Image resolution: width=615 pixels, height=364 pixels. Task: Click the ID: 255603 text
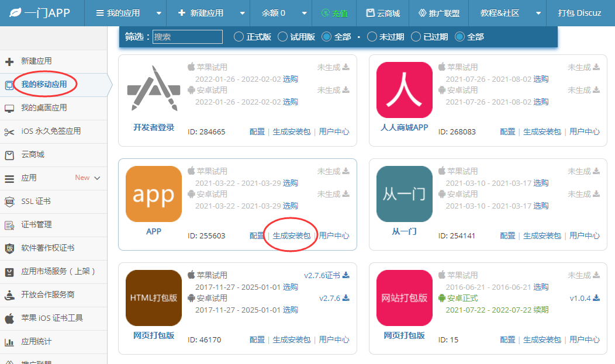click(x=206, y=236)
